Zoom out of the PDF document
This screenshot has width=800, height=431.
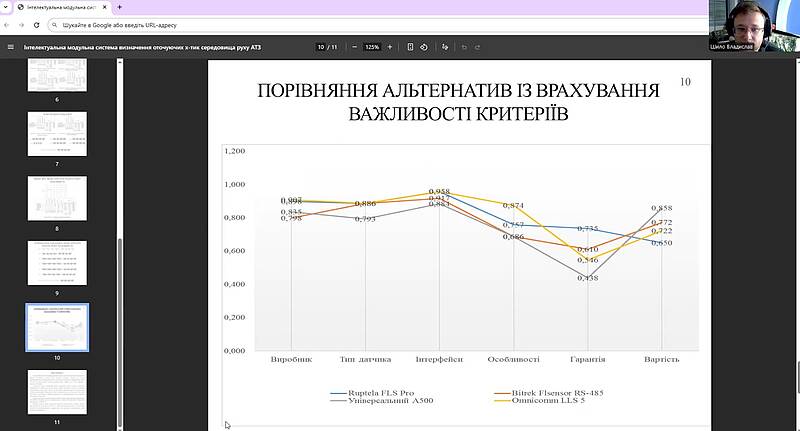[x=355, y=47]
